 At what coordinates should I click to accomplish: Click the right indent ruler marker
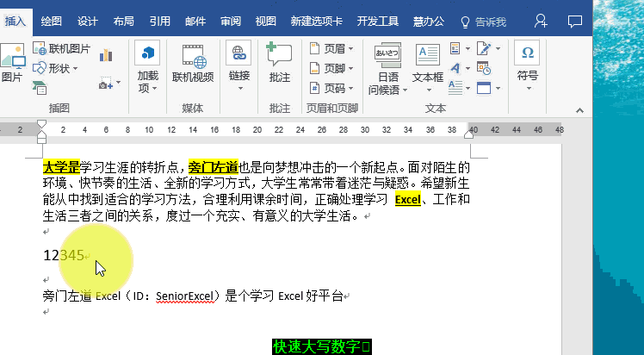[468, 134]
